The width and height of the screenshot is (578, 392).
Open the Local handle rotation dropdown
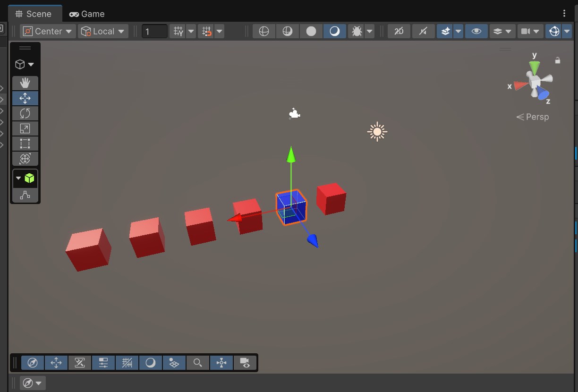(103, 31)
